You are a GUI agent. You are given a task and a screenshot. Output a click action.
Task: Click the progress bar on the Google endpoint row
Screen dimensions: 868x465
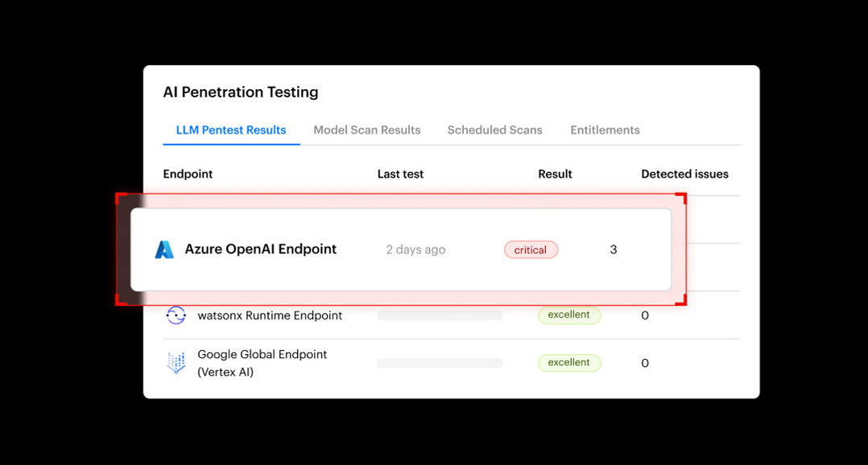[440, 363]
